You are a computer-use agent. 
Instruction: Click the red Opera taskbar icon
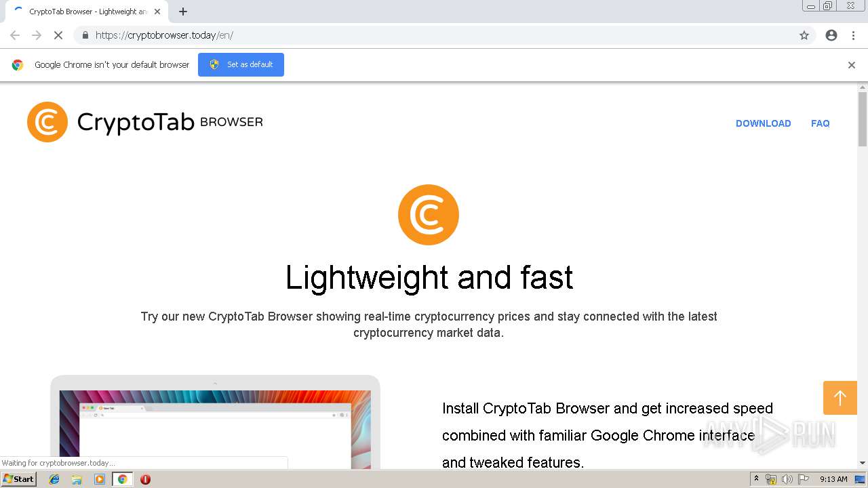point(145,479)
